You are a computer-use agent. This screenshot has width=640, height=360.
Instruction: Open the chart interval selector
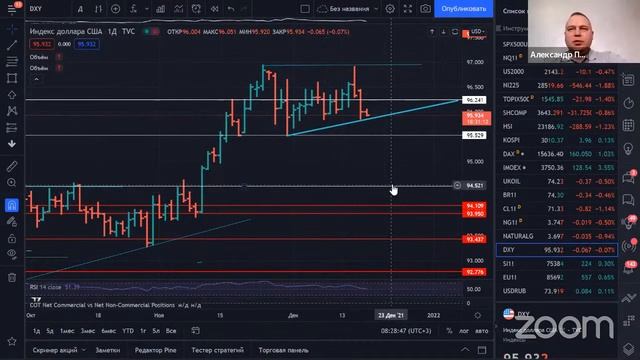(80, 9)
